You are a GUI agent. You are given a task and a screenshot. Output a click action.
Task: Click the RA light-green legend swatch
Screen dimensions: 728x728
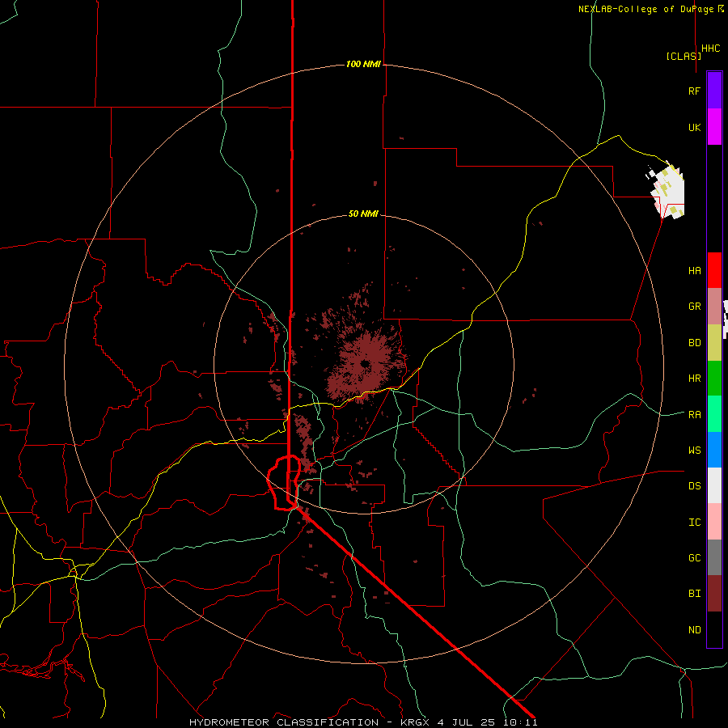pos(714,414)
